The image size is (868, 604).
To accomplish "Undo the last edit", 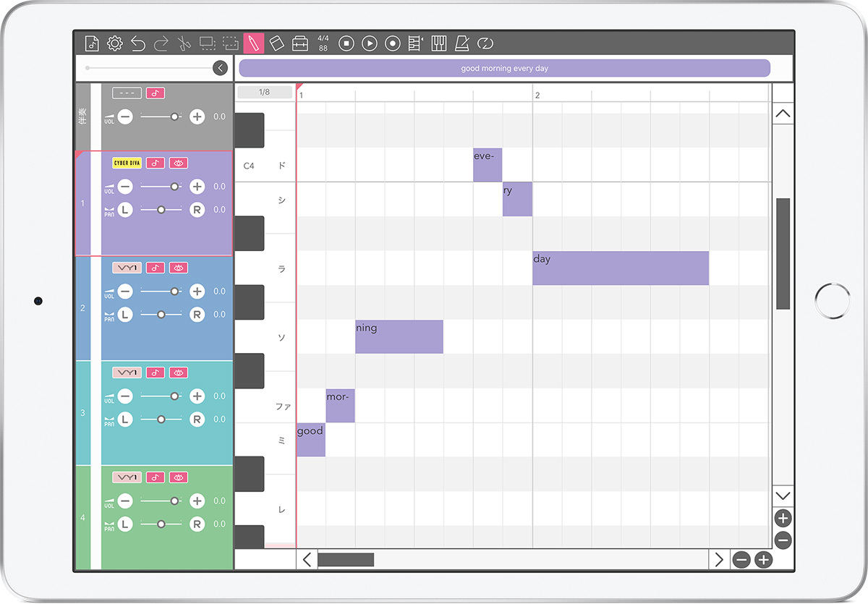I will tap(137, 44).
